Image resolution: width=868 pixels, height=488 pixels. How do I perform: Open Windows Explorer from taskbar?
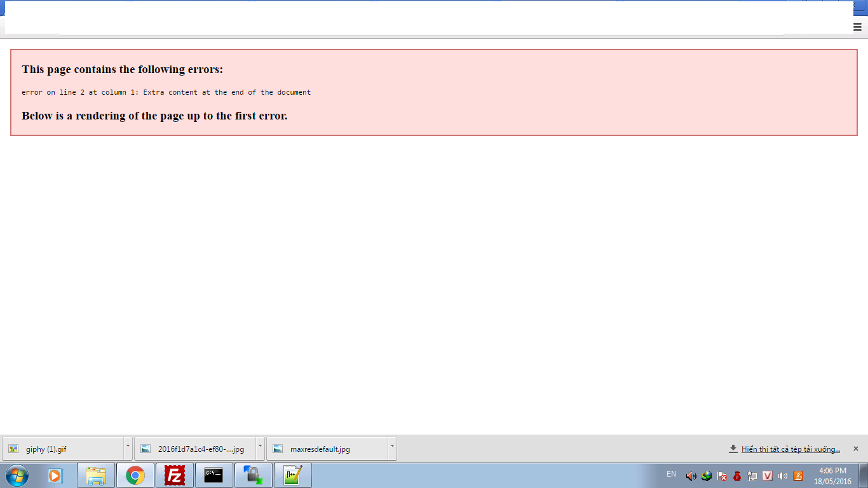(x=96, y=475)
